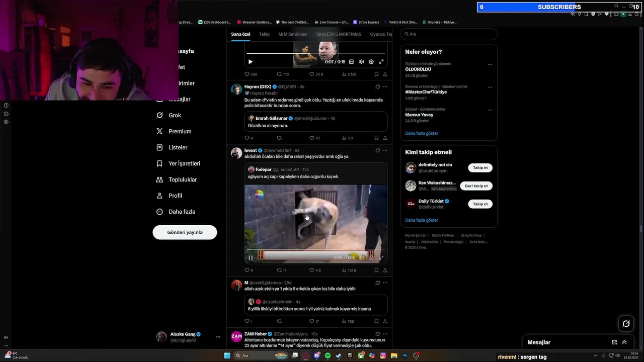The width and height of the screenshot is (644, 362).
Task: Switch to Sana özel tab
Action: tap(240, 34)
